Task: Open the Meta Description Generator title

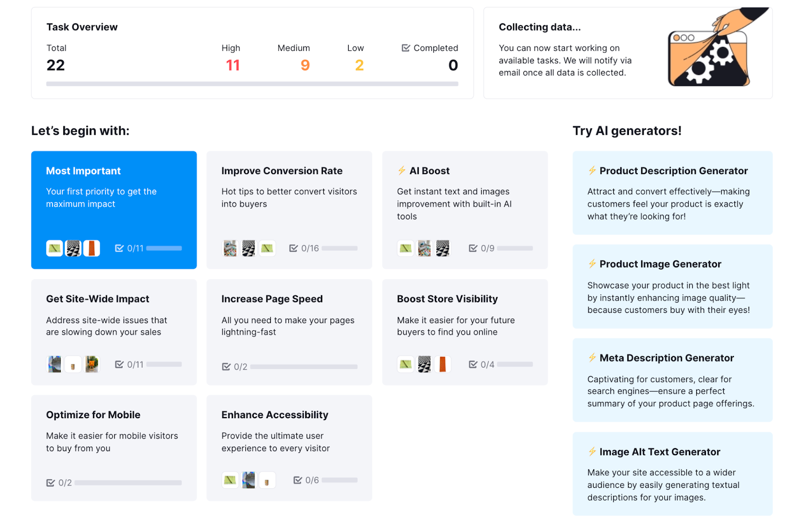Action: 666,358
